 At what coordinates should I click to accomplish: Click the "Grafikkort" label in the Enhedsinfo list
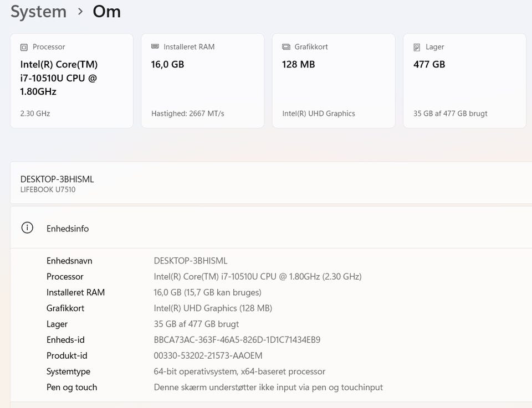point(65,308)
